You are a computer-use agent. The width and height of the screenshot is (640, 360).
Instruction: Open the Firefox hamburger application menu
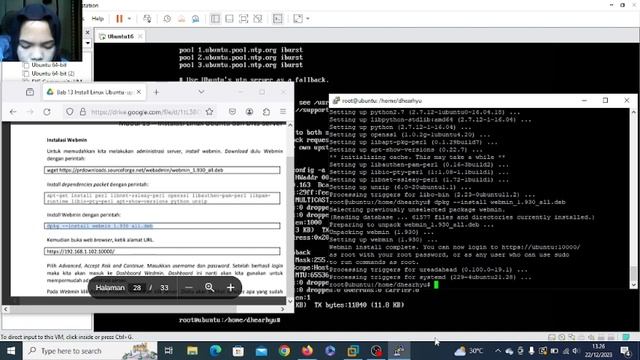click(x=283, y=112)
